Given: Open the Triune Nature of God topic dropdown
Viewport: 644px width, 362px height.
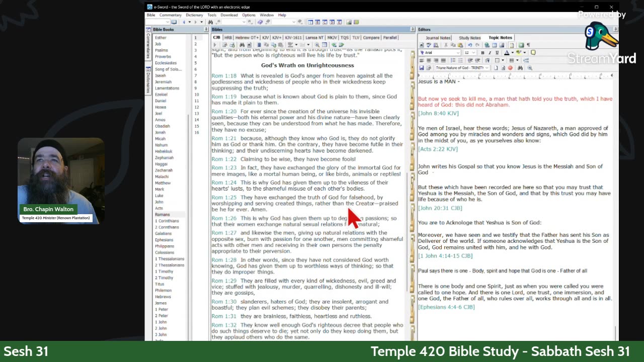Looking at the screenshot, I should (x=487, y=68).
